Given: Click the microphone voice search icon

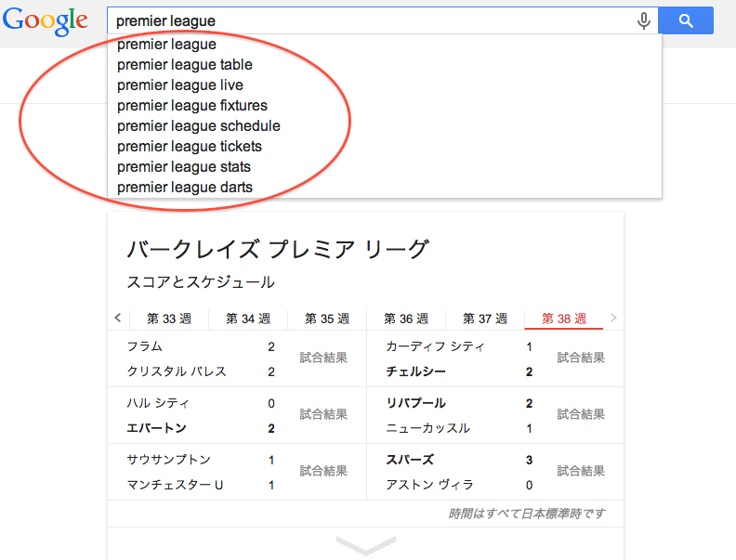Looking at the screenshot, I should point(643,20).
